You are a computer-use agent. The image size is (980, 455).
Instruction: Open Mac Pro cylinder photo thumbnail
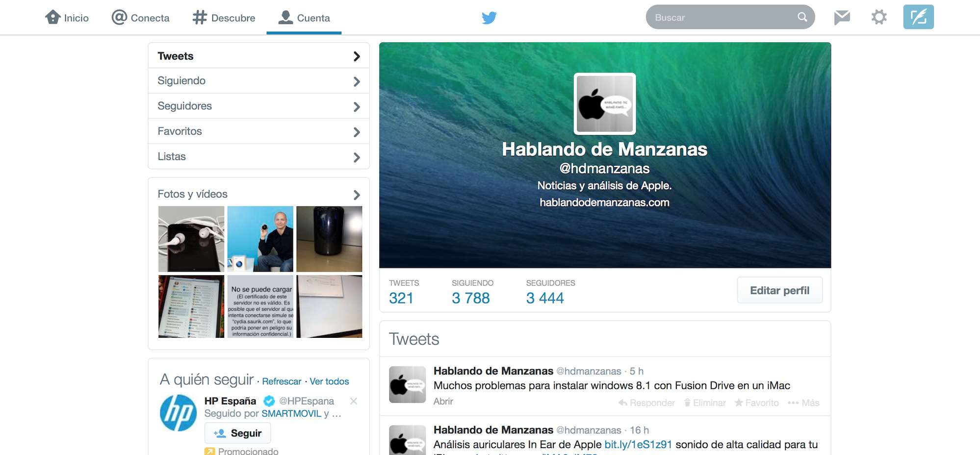pos(329,239)
